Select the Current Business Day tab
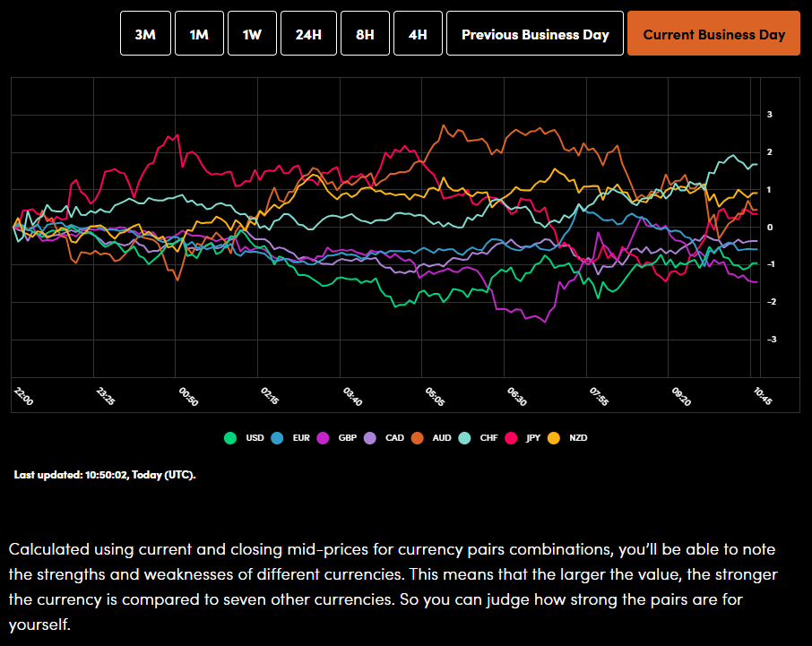This screenshot has height=646, width=812. pos(713,33)
